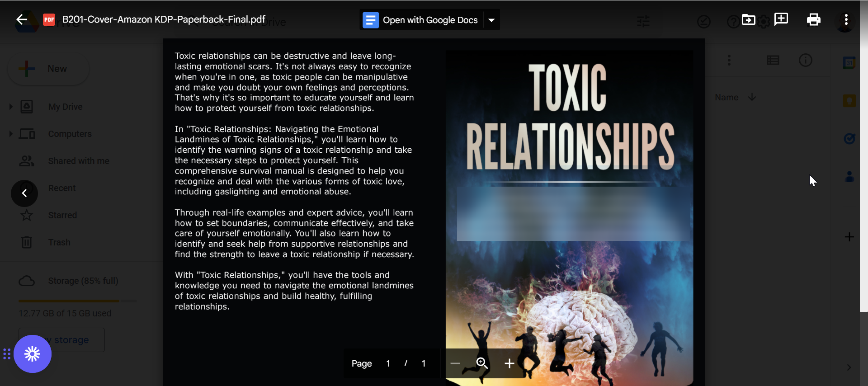Screen dimensions: 868x386
Task: Click the "12.77 GB of 15 GB used" text
Action: [x=65, y=313]
